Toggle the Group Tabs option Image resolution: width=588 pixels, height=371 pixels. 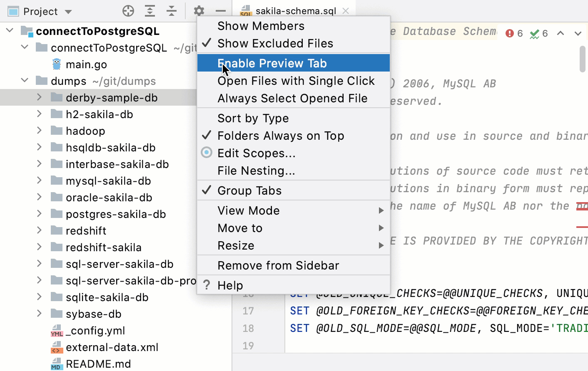[249, 190]
